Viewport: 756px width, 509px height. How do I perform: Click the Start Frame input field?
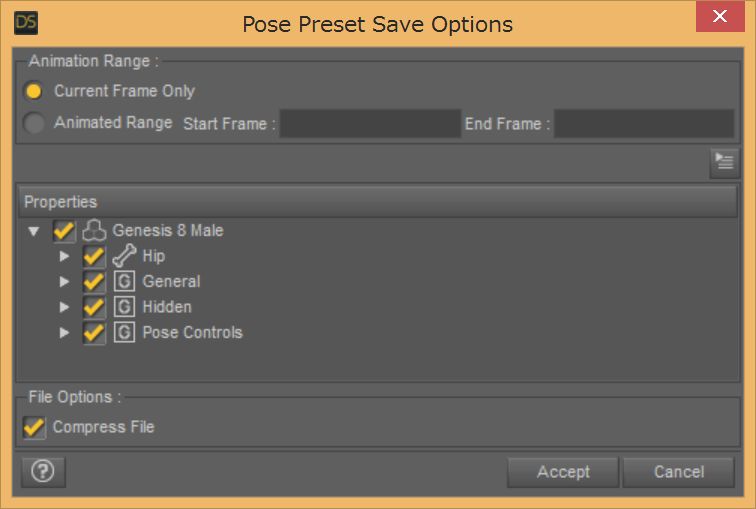click(370, 123)
